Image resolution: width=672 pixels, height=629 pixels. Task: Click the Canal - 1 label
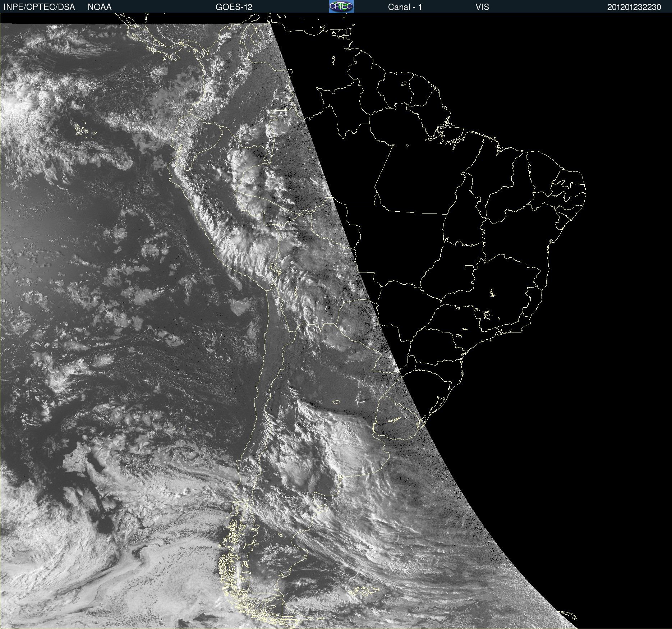click(405, 7)
